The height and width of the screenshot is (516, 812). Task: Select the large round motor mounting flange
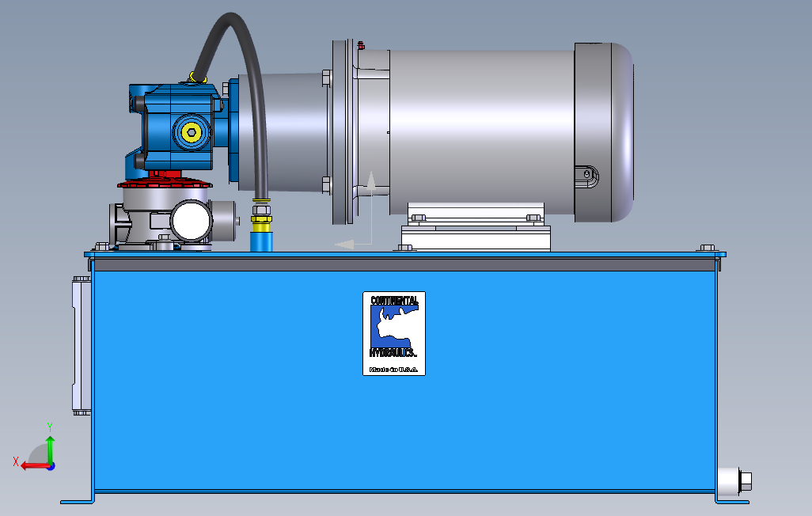click(343, 132)
